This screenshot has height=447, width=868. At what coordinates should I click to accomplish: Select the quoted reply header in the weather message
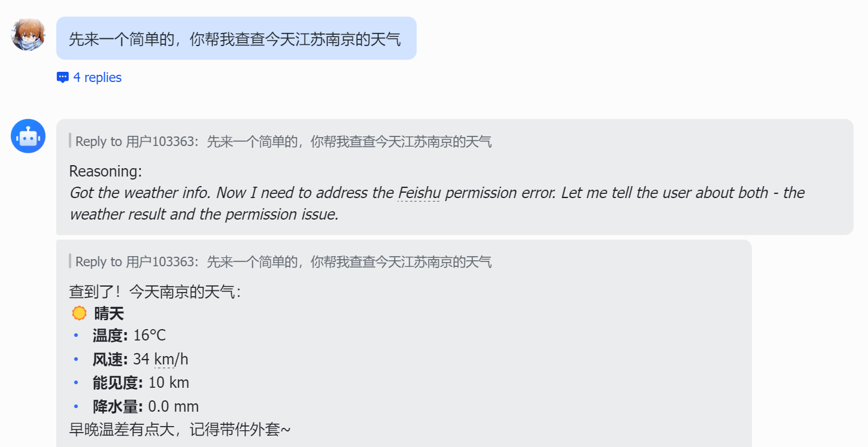[281, 261]
